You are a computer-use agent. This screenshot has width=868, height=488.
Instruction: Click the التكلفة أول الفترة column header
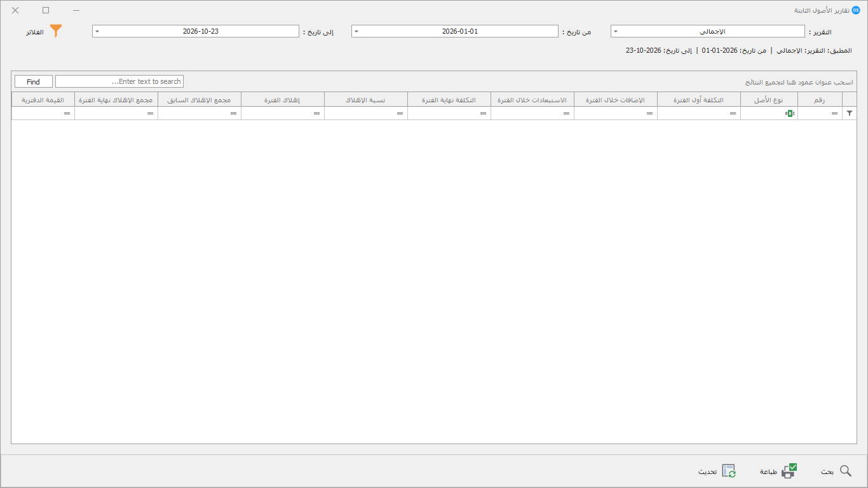click(x=699, y=100)
